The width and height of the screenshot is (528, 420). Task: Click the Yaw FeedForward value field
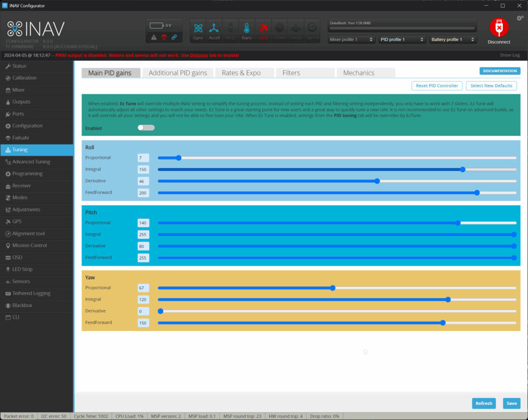click(143, 323)
